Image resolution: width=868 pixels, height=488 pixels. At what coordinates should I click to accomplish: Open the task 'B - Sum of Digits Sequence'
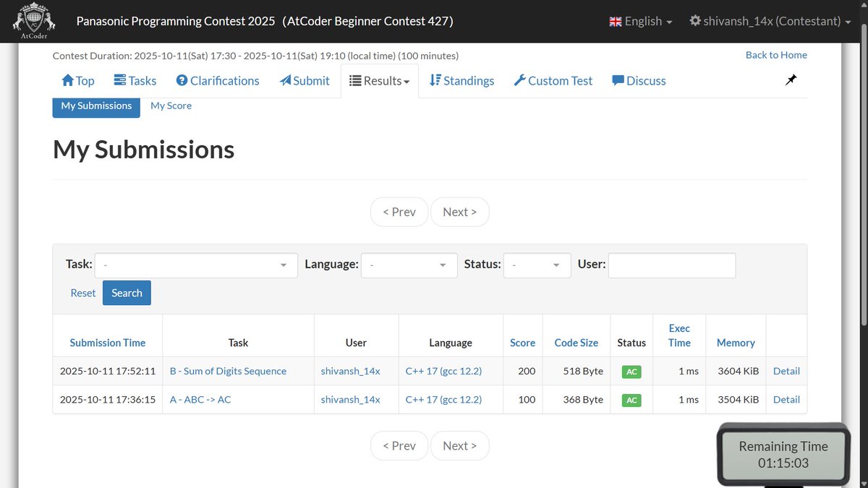[x=228, y=371]
